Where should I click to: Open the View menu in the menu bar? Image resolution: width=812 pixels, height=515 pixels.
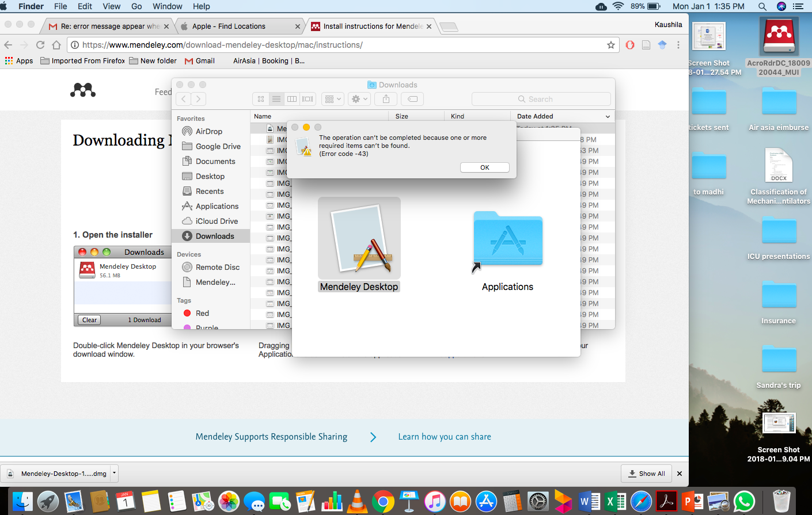pos(111,6)
